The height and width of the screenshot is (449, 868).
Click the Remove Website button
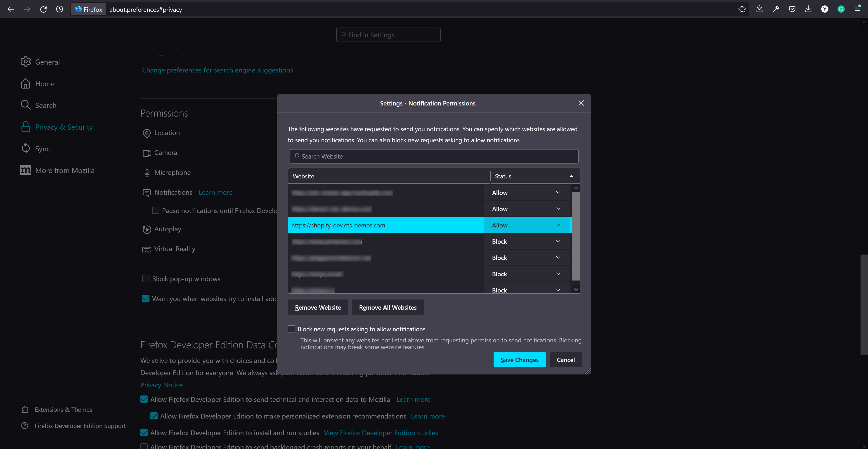(318, 307)
